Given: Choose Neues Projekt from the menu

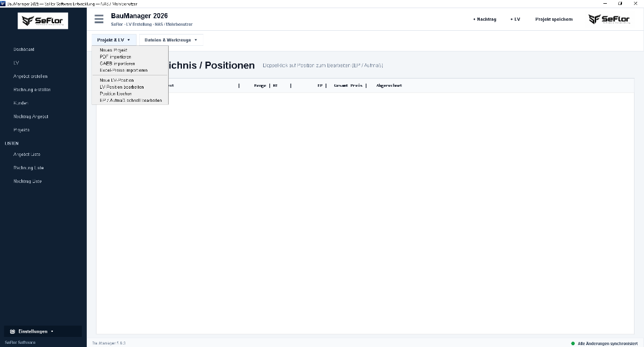Looking at the screenshot, I should pos(113,50).
